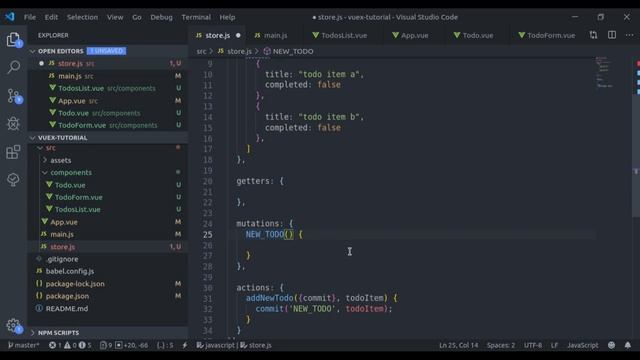Open the Search view in activity bar

click(13, 67)
